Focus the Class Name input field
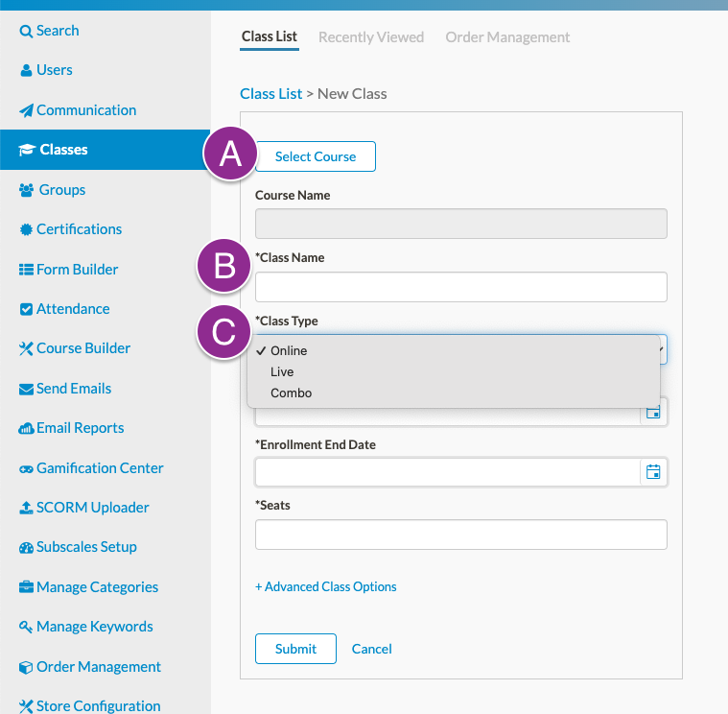The width and height of the screenshot is (728, 714). click(461, 287)
